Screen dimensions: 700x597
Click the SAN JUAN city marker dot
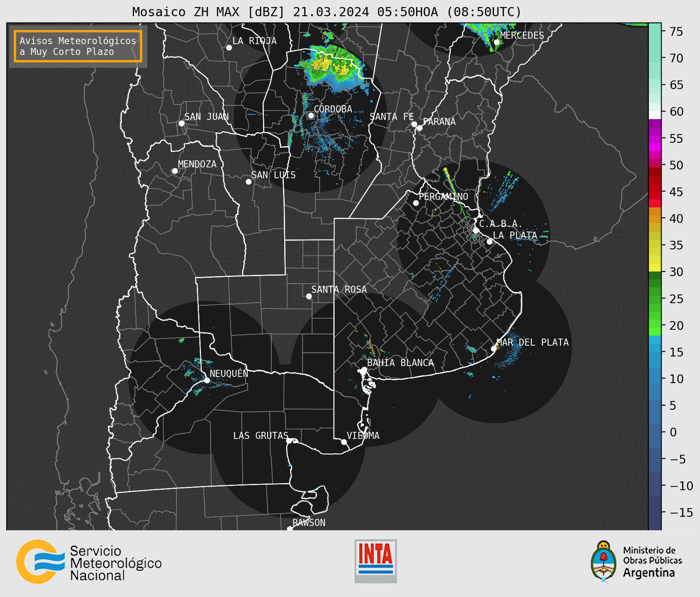[x=181, y=123]
